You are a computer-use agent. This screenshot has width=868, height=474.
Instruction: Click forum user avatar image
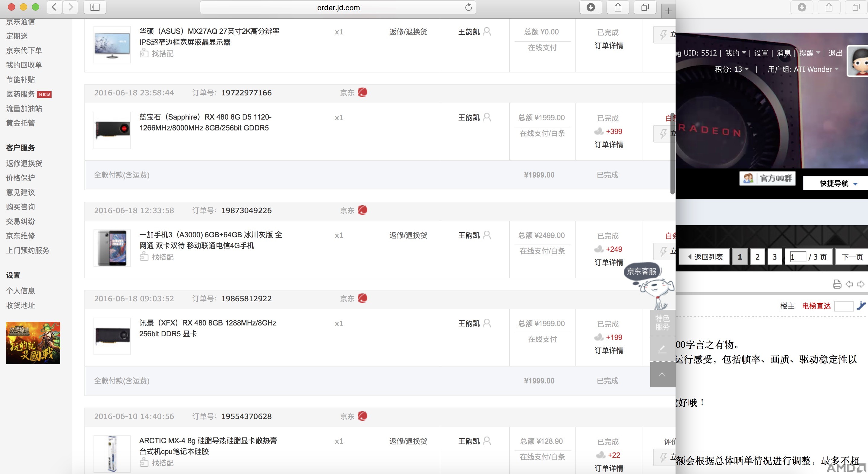tap(858, 61)
